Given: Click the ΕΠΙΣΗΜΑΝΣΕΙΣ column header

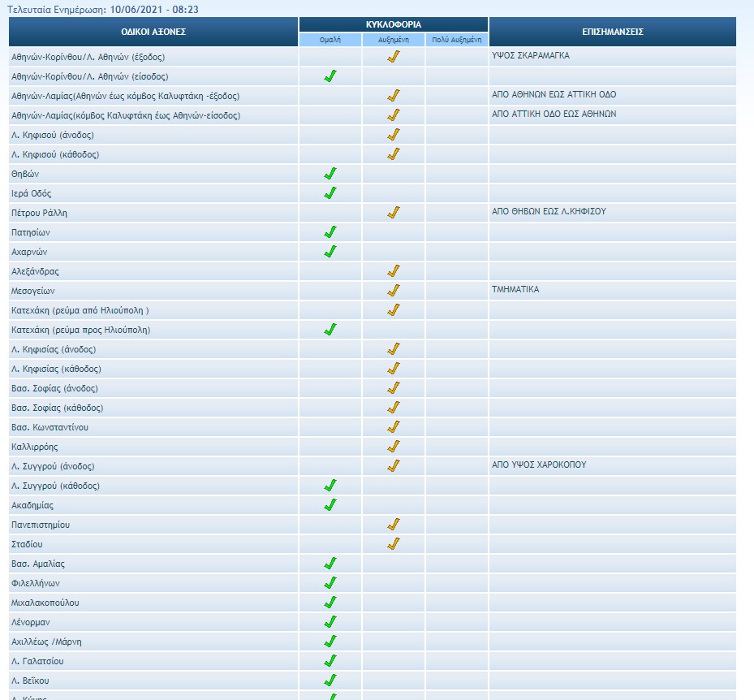Looking at the screenshot, I should click(612, 32).
